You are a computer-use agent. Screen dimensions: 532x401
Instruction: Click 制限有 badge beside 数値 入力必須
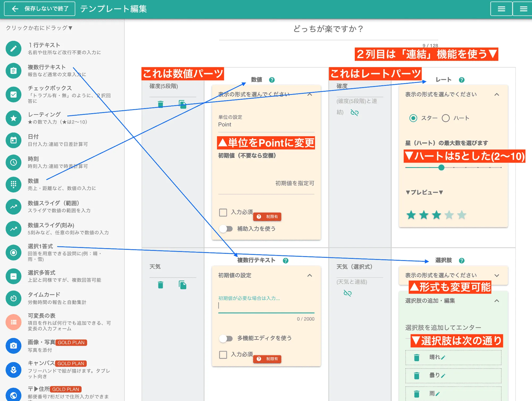267,217
